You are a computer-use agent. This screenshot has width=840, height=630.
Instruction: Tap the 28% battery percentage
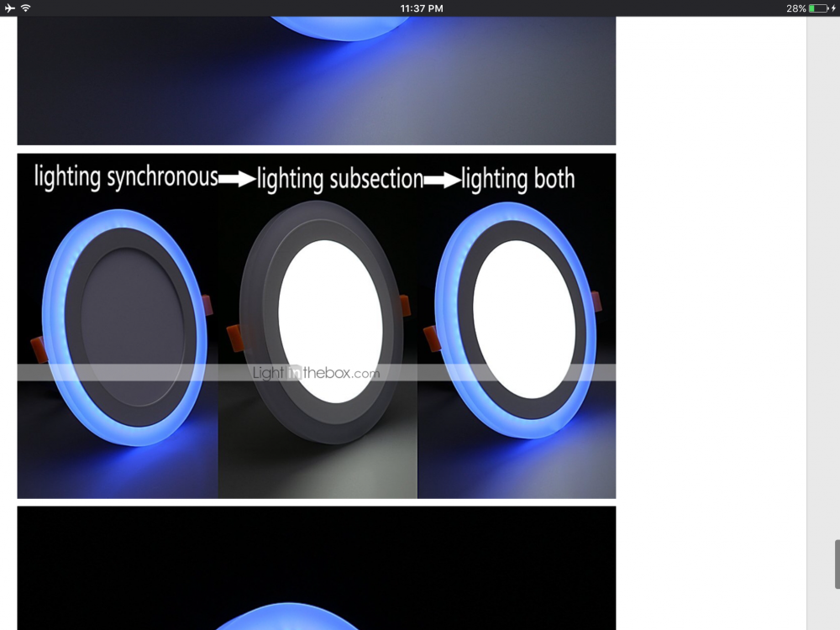pos(795,8)
